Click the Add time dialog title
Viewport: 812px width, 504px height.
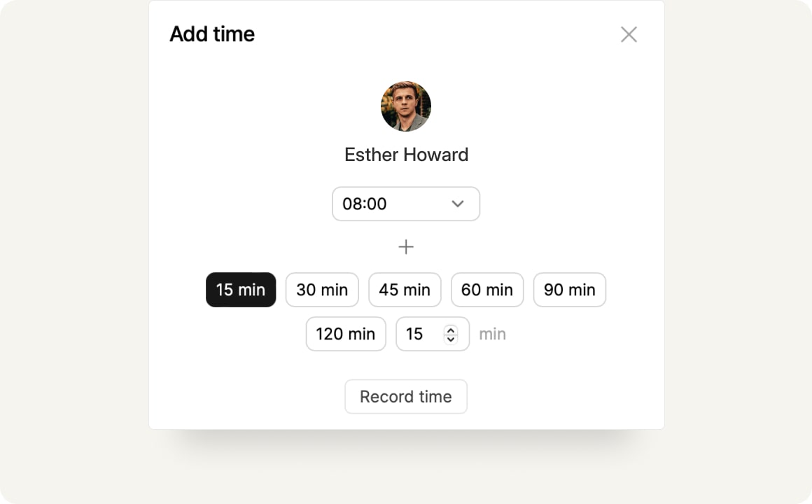point(211,34)
